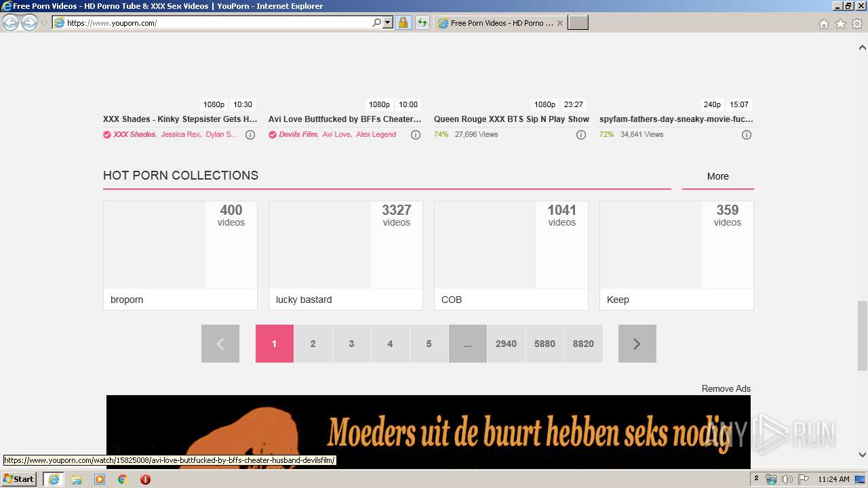868x488 pixels.
Task: Open info icon for Avi Love video
Action: pyautogui.click(x=416, y=135)
